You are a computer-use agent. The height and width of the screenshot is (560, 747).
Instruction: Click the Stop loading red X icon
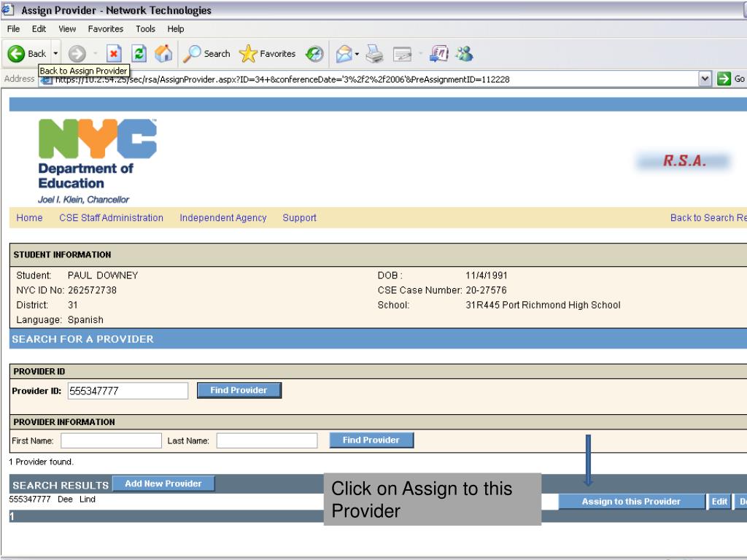114,54
